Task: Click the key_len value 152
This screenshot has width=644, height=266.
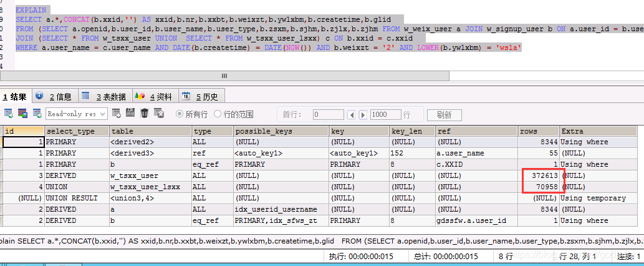Action: click(412, 153)
